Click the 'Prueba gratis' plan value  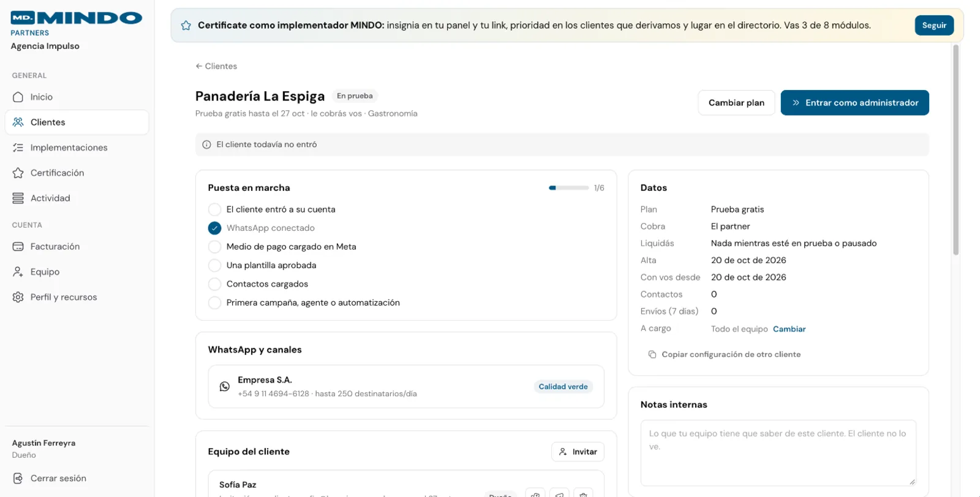pos(737,209)
